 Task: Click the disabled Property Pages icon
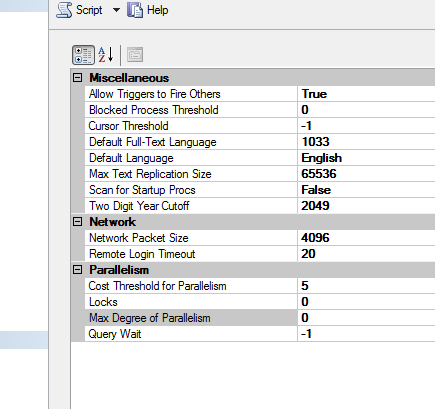click(x=135, y=55)
